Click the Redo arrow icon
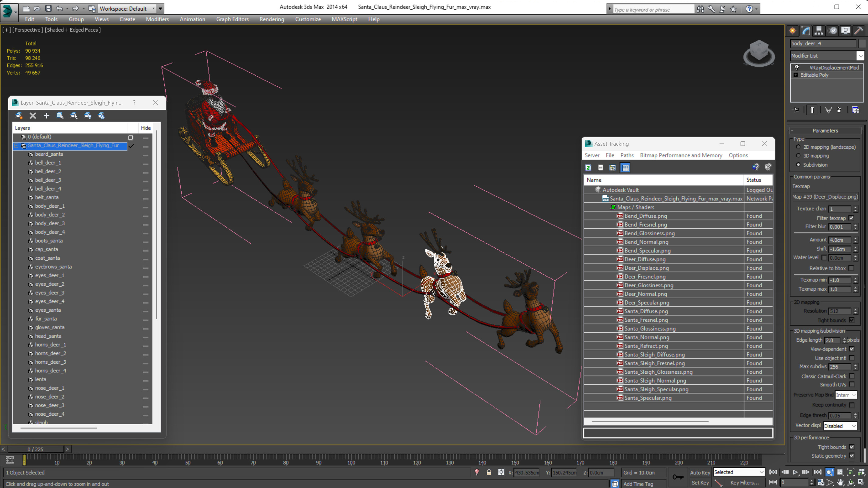 [75, 9]
